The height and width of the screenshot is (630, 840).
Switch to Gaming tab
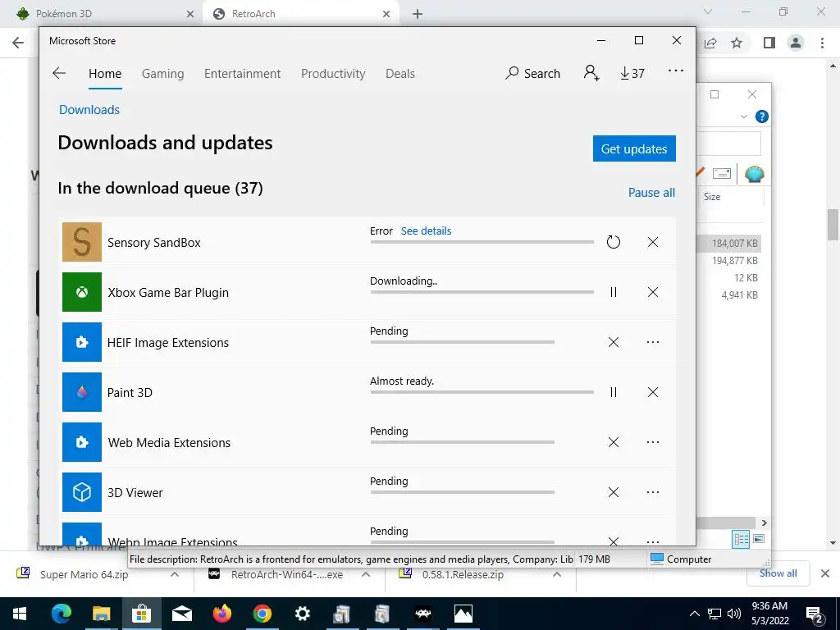point(163,73)
